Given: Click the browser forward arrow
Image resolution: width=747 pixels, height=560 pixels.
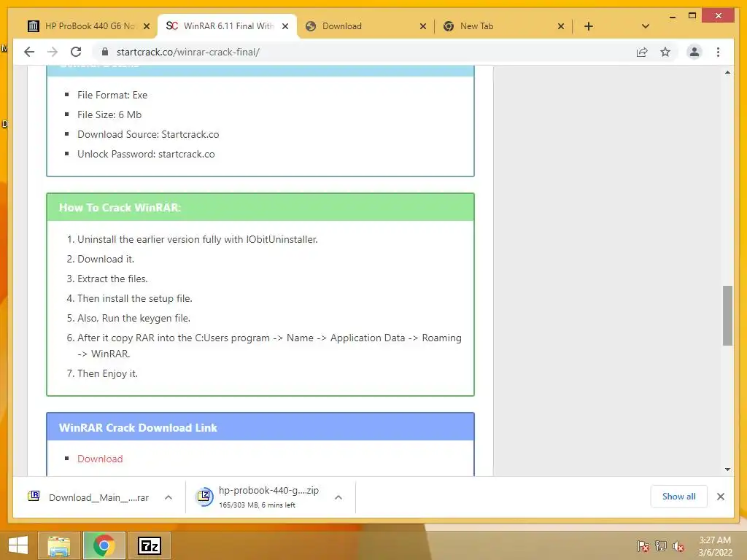Looking at the screenshot, I should coord(53,52).
